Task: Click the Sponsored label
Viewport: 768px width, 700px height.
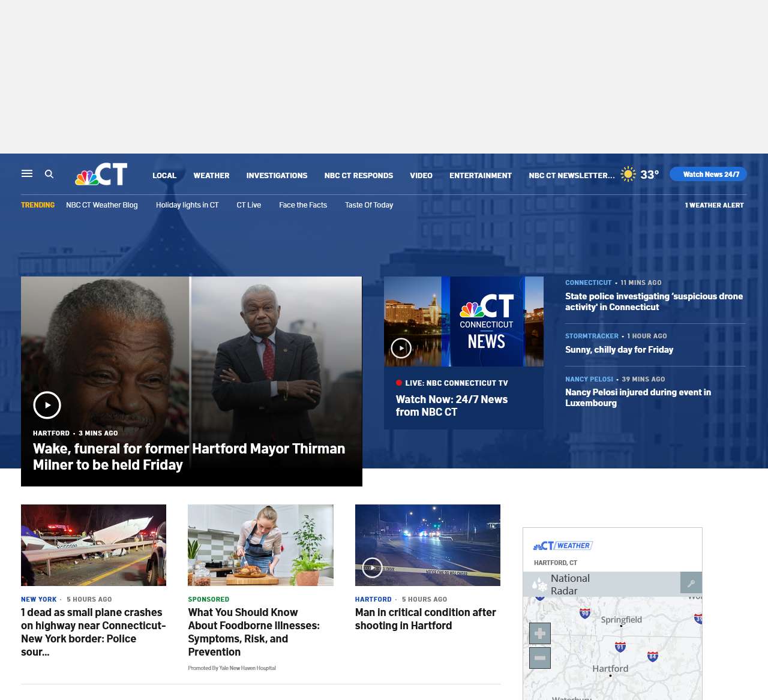Action: [x=209, y=599]
